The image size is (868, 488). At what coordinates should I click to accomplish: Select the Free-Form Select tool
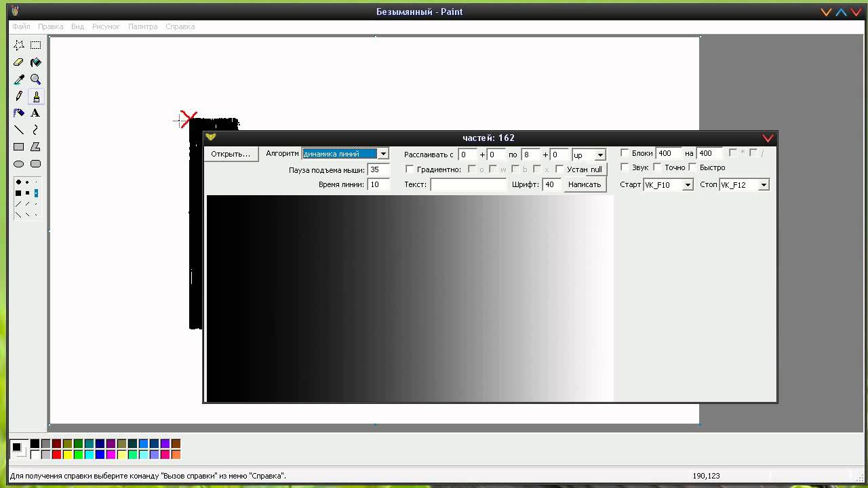(19, 45)
